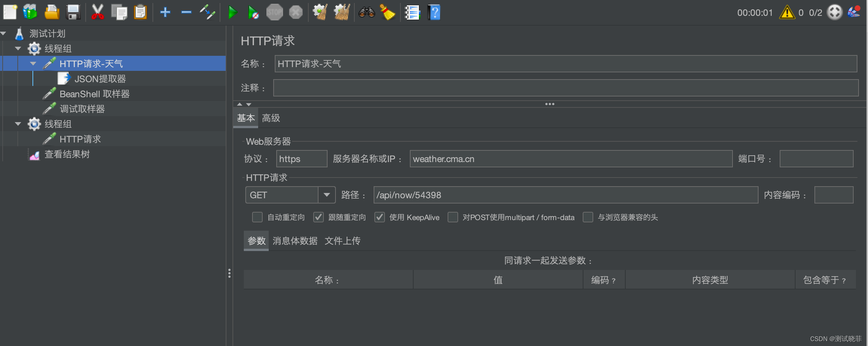
Task: Start the test with the green play icon
Action: tap(233, 12)
